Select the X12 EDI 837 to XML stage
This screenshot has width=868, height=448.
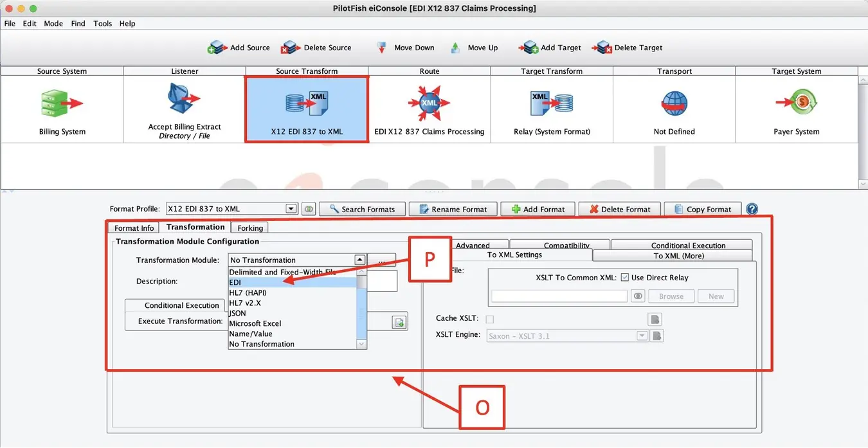307,109
